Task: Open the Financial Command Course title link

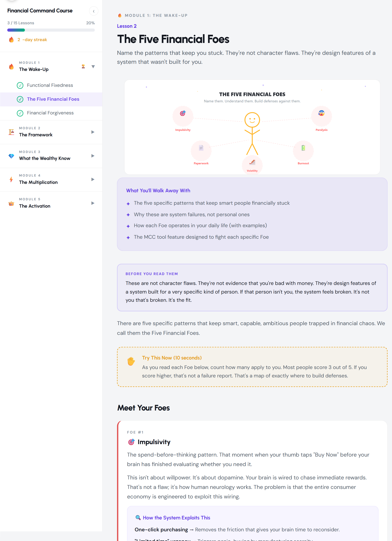Action: pos(40,10)
